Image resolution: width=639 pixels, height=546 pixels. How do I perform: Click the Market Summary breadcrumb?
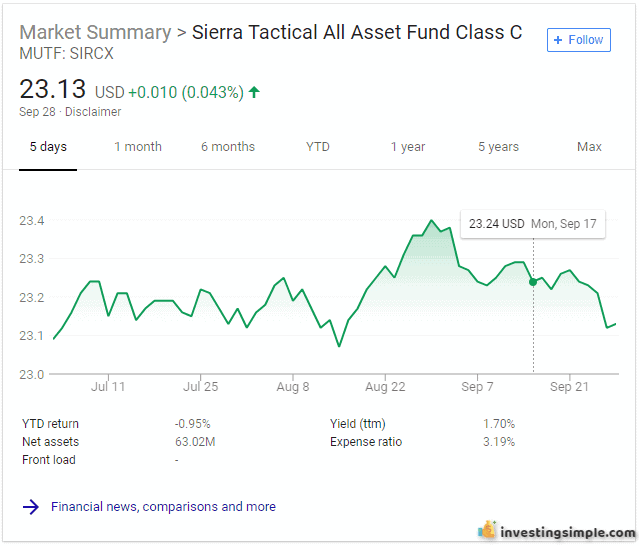click(95, 33)
